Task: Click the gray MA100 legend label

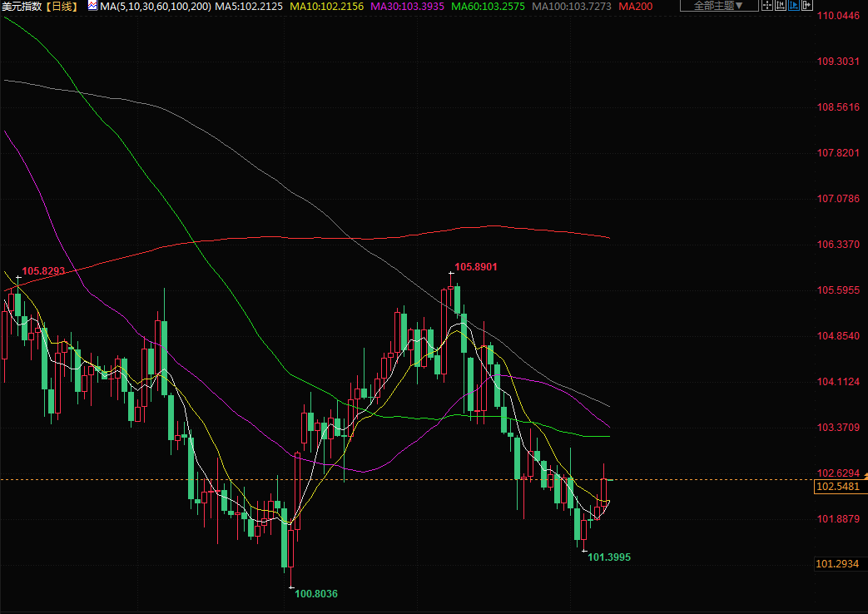Action: pos(572,7)
